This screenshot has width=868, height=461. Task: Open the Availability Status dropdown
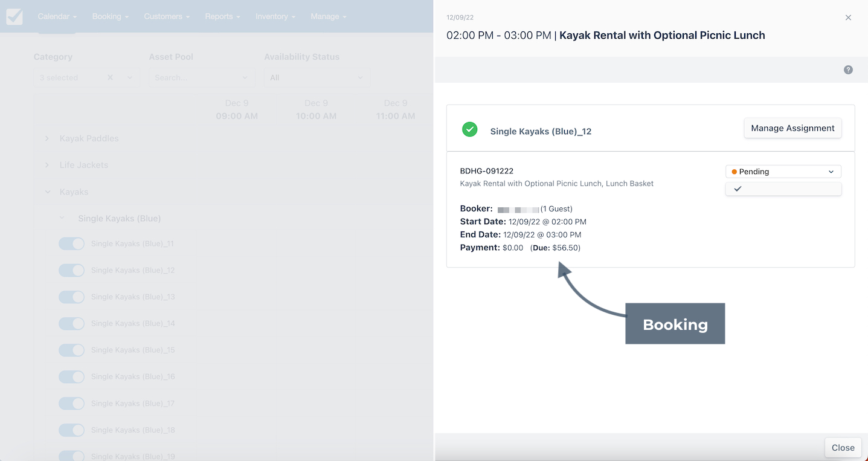pos(317,77)
